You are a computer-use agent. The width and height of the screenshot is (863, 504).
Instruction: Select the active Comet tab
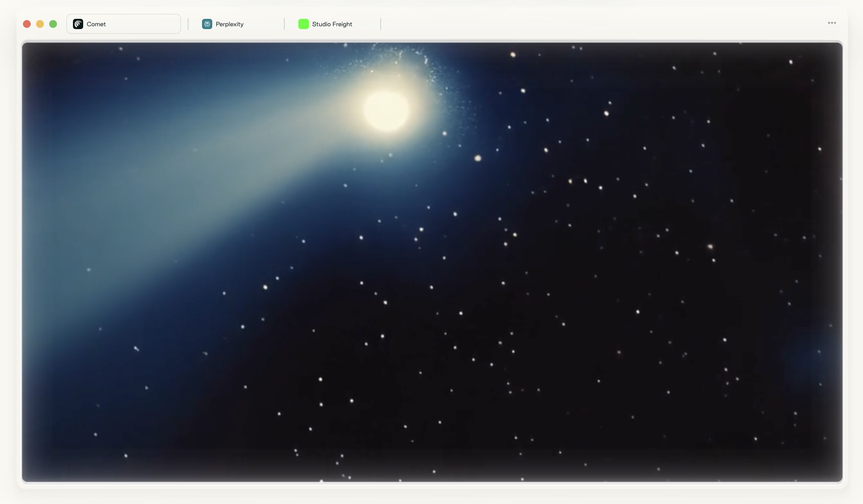[x=123, y=24]
